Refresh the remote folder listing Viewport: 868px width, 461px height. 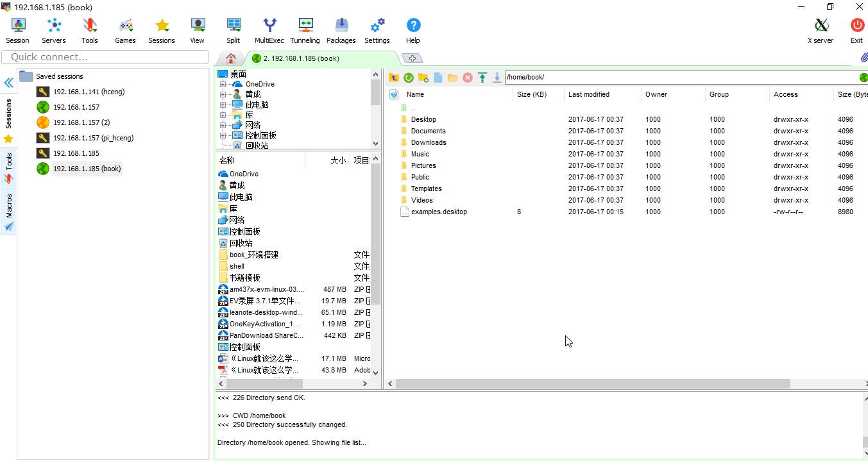click(409, 78)
